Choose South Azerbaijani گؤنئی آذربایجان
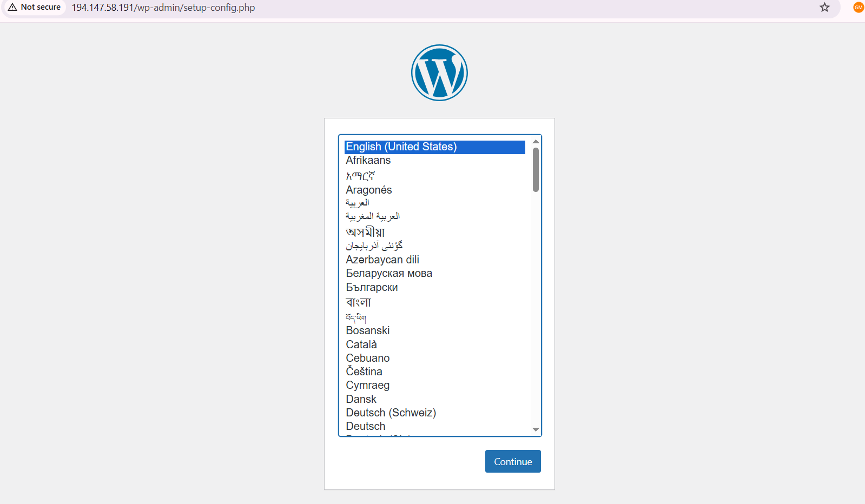The height and width of the screenshot is (504, 865). click(435, 246)
